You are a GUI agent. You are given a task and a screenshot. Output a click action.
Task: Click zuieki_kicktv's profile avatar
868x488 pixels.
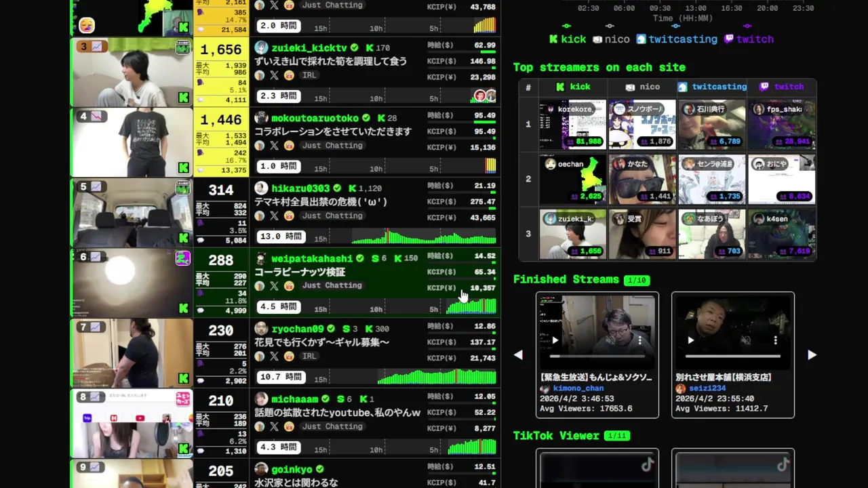click(x=261, y=48)
